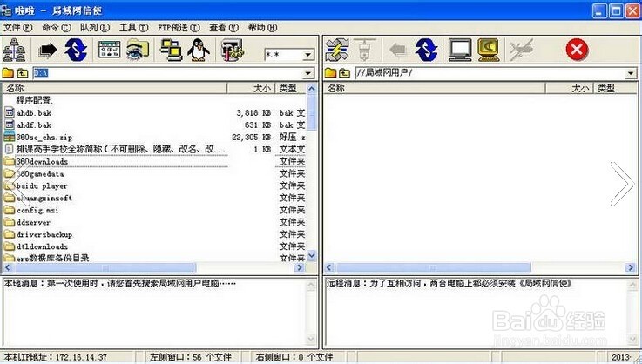The width and height of the screenshot is (642, 364).
Task: Click the penguin toolbar icon
Action: 199,50
